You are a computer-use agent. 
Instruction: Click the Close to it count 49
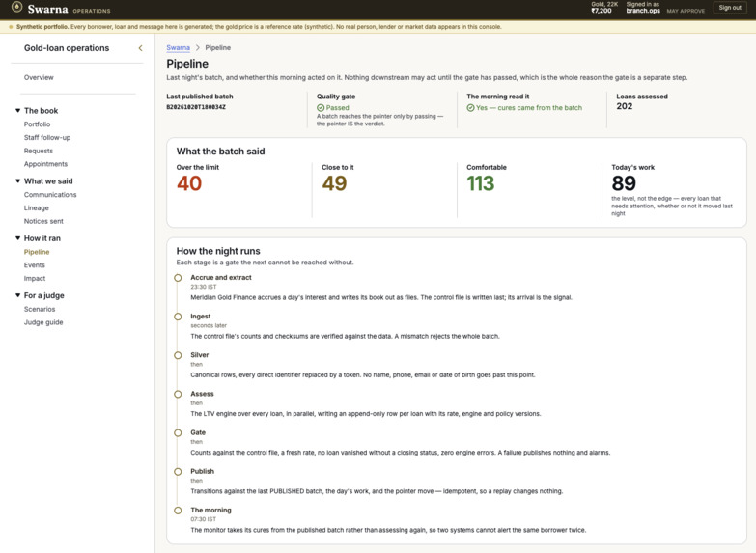click(334, 183)
